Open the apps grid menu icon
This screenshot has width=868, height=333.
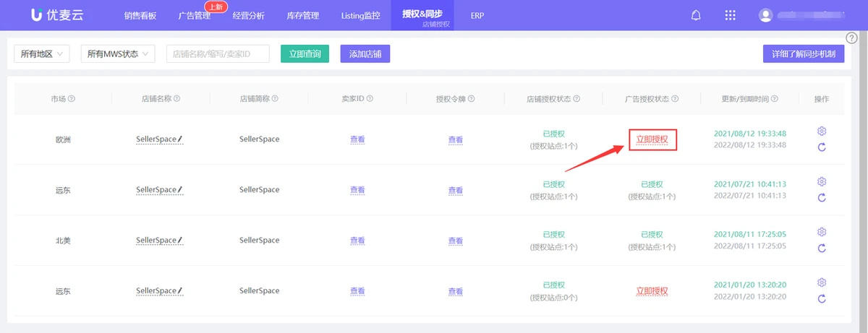click(x=731, y=15)
